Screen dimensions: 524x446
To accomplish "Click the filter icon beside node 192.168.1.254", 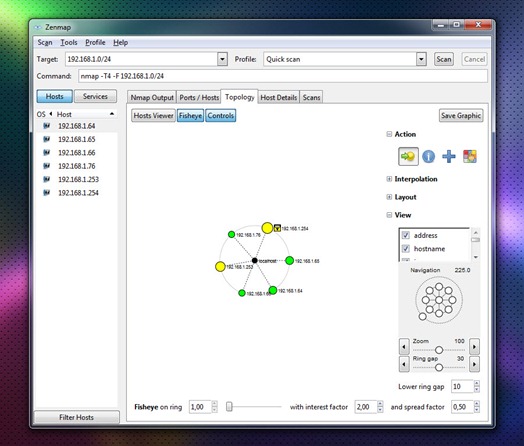I will 277,228.
